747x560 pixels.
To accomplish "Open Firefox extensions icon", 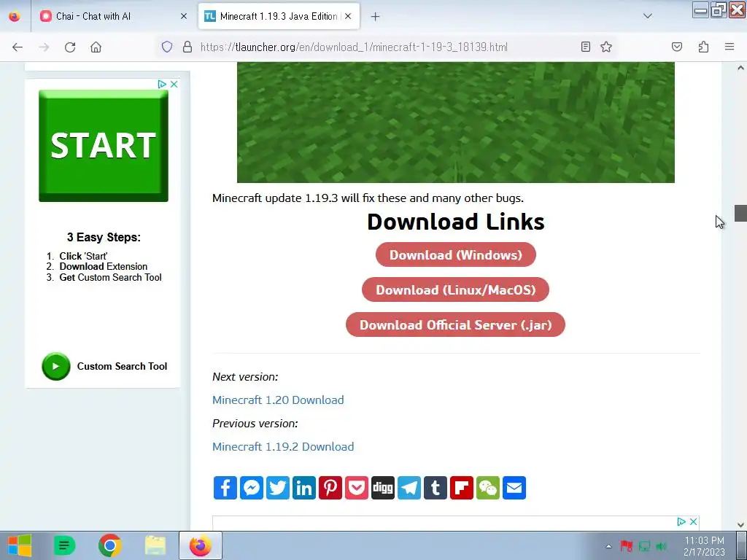I will 703,47.
